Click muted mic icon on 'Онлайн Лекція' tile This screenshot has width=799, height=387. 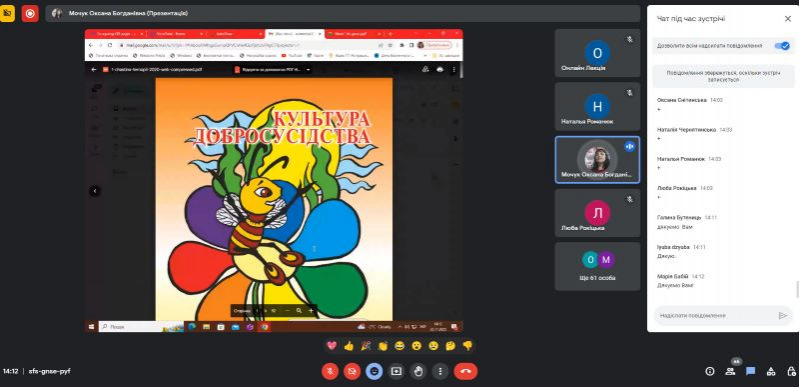point(630,39)
